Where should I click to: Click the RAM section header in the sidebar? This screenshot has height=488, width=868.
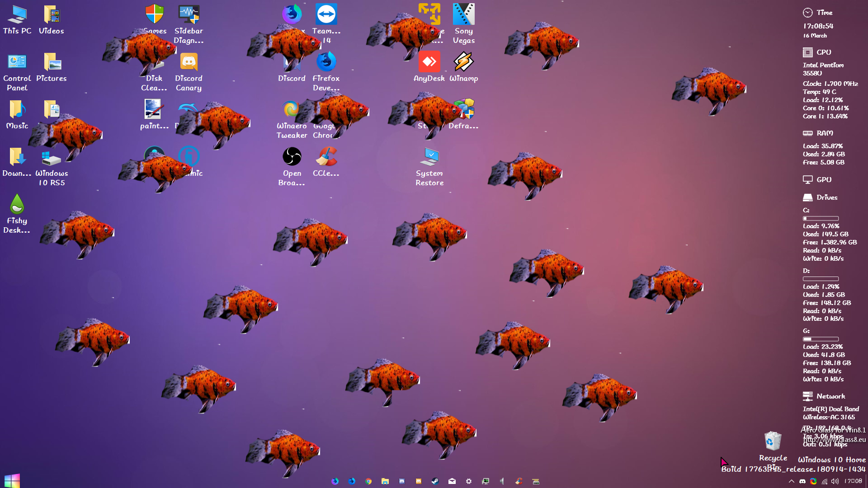818,133
